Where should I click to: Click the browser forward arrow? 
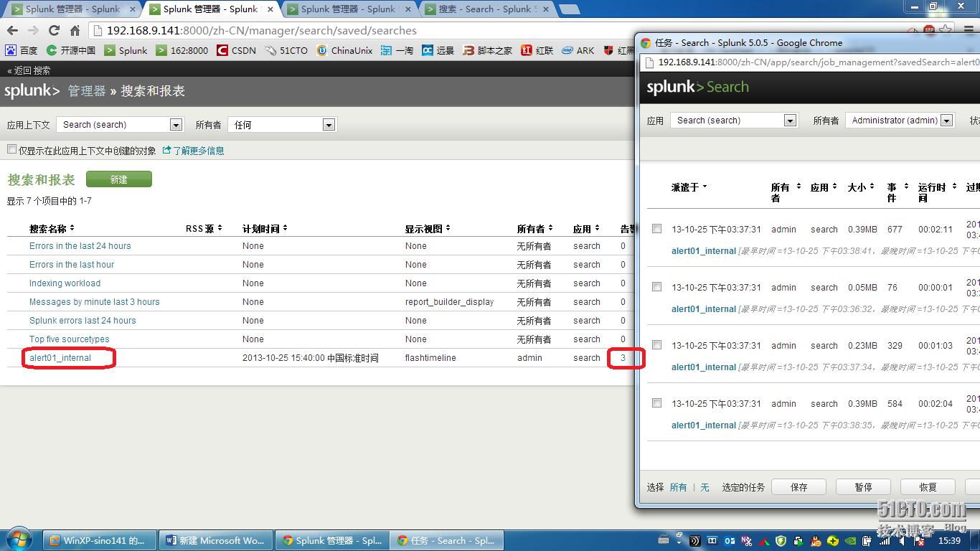pos(33,30)
